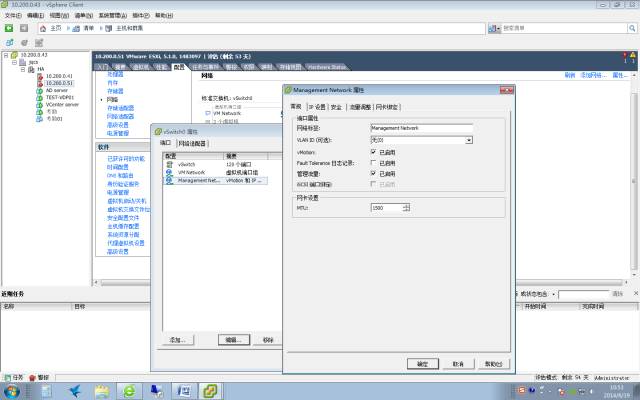
Task: Switch to Security tab in properties dialog
Action: pyautogui.click(x=336, y=107)
